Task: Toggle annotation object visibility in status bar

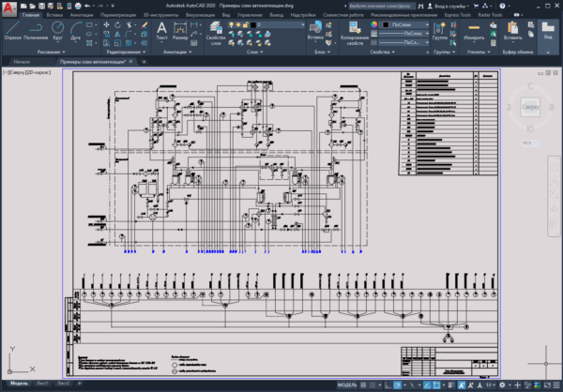Action: [x=462, y=385]
